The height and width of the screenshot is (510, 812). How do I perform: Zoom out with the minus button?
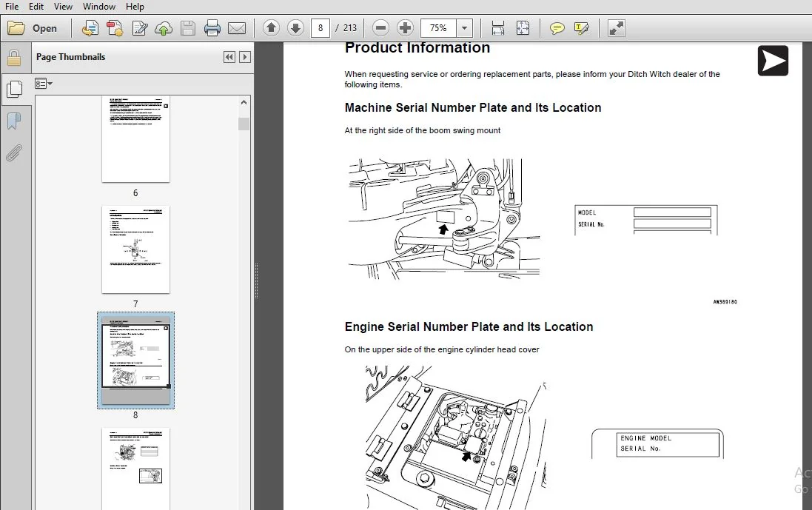(x=380, y=28)
